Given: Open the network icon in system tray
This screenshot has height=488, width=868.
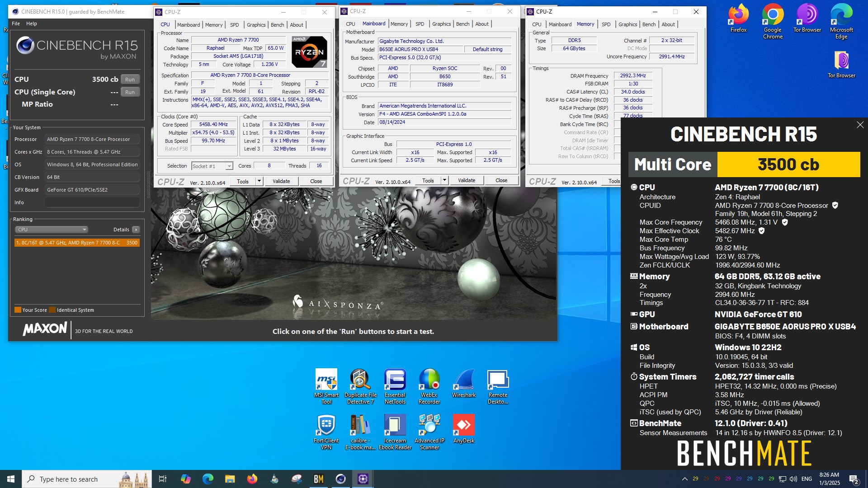Looking at the screenshot, I should tap(783, 479).
